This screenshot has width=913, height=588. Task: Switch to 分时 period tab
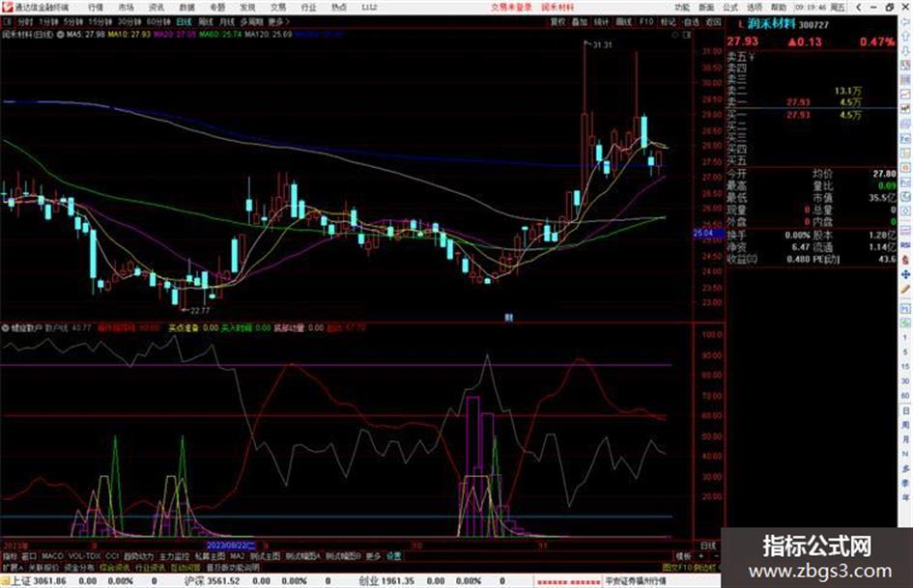pos(25,21)
